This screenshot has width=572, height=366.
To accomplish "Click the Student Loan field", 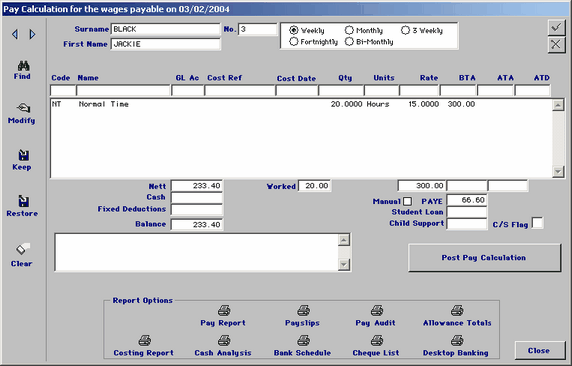I will point(467,212).
